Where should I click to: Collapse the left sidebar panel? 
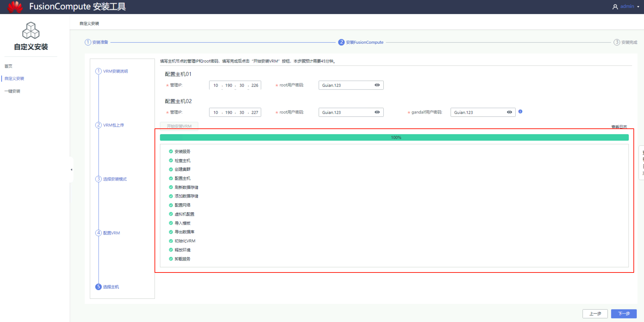(x=71, y=169)
